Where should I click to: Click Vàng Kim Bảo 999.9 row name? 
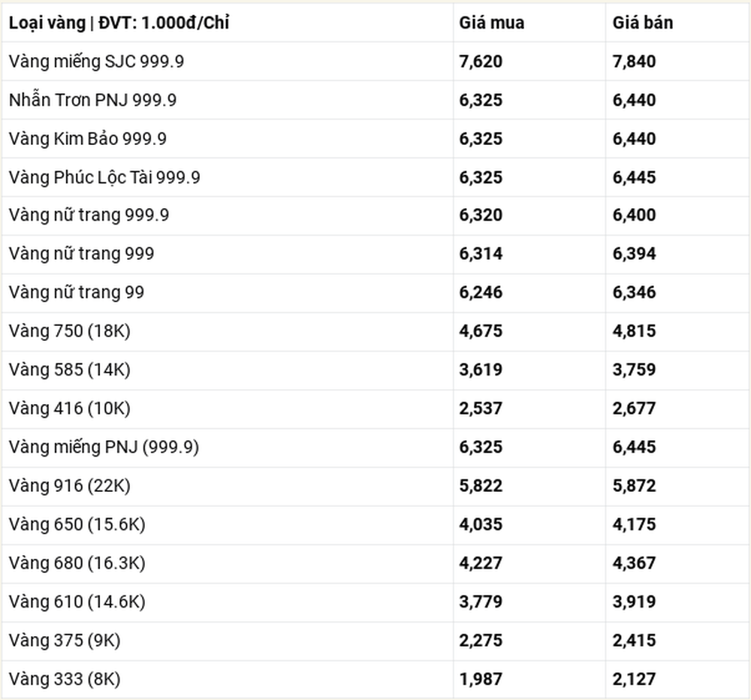88,139
